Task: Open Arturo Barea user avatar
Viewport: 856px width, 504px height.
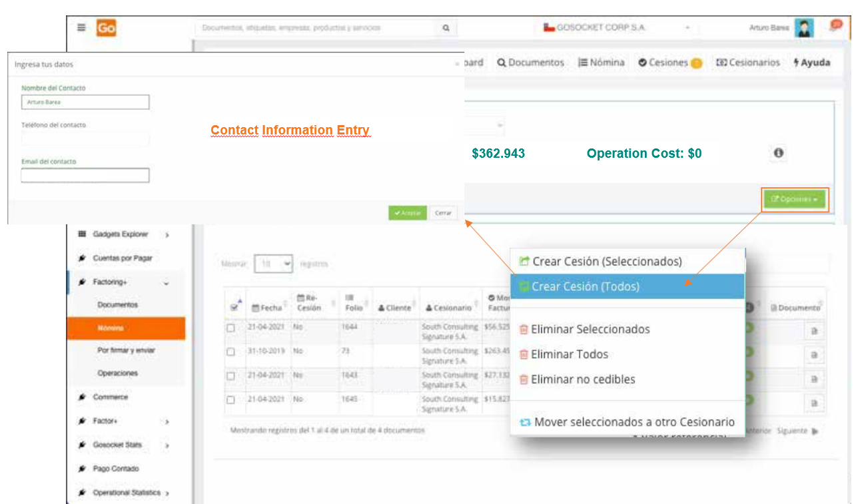Action: tap(805, 28)
